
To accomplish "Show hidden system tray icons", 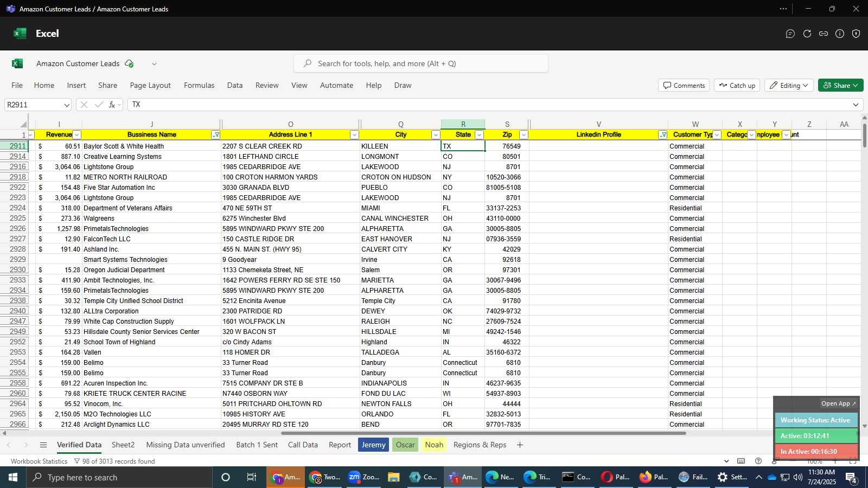I will point(758,477).
